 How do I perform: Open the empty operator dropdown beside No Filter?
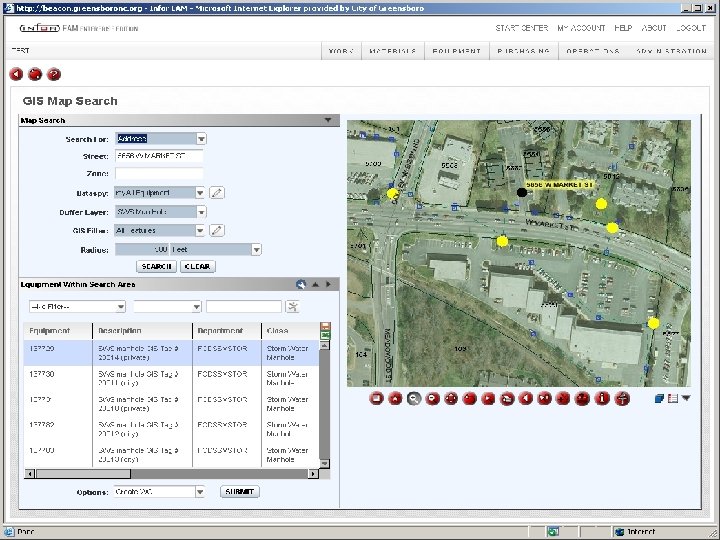tap(197, 306)
